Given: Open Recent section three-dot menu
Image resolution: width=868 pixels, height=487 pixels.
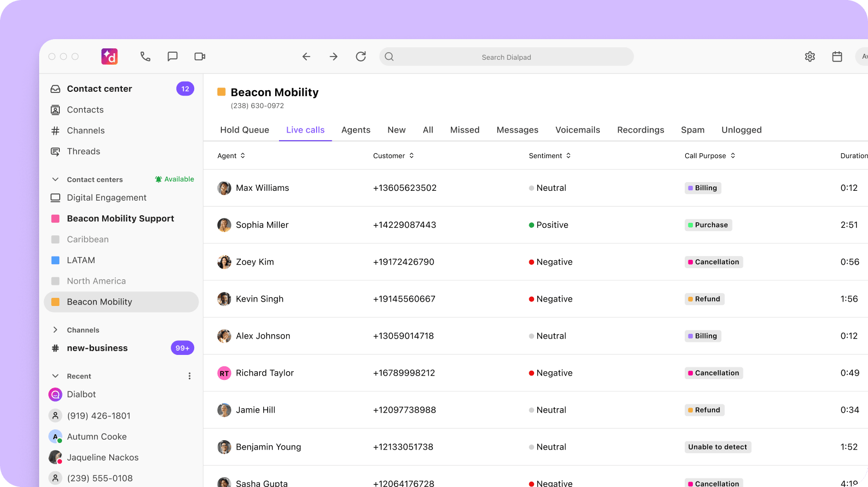Looking at the screenshot, I should point(189,376).
